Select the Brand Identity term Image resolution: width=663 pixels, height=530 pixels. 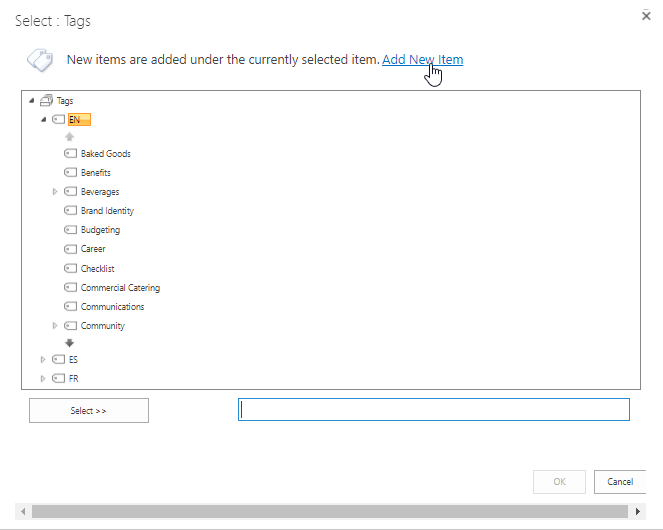[107, 211]
